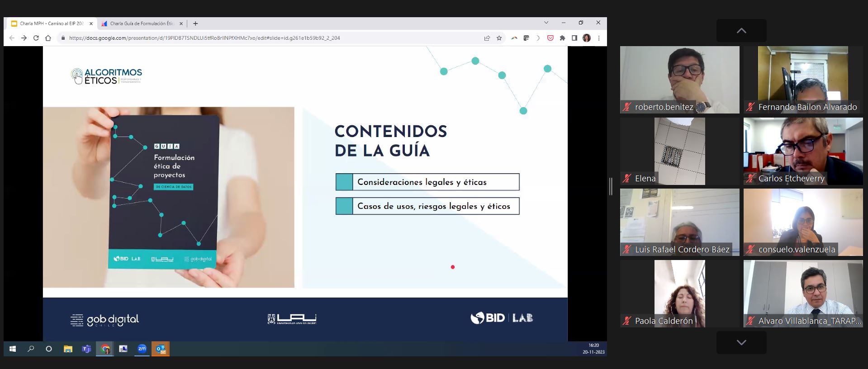This screenshot has width=868, height=369.
Task: Show next participants with bottom arrow
Action: click(741, 342)
